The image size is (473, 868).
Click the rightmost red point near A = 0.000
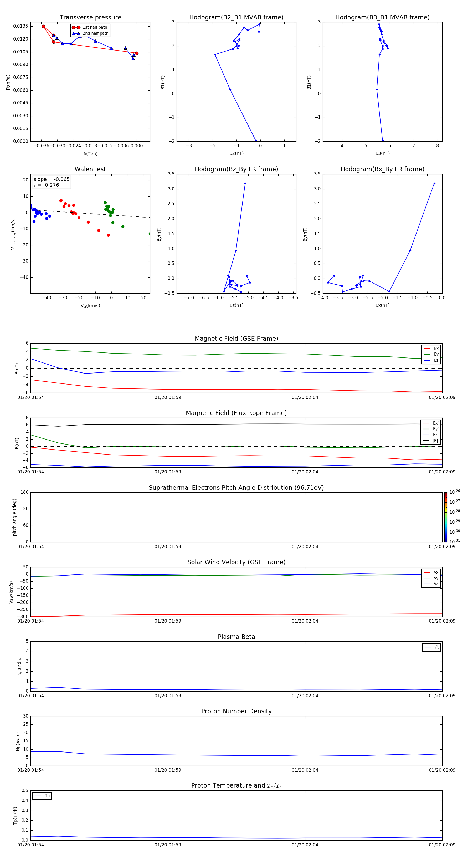(137, 53)
